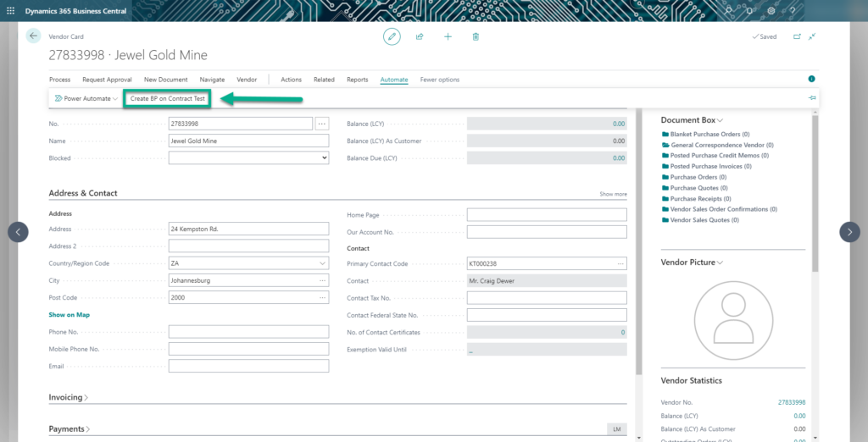
Task: Click the pencil edit icon
Action: [x=392, y=36]
